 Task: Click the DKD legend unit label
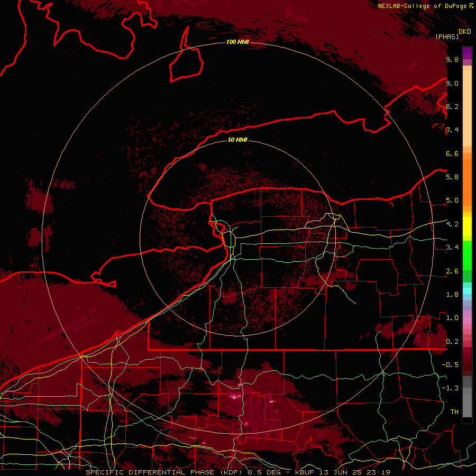(465, 32)
